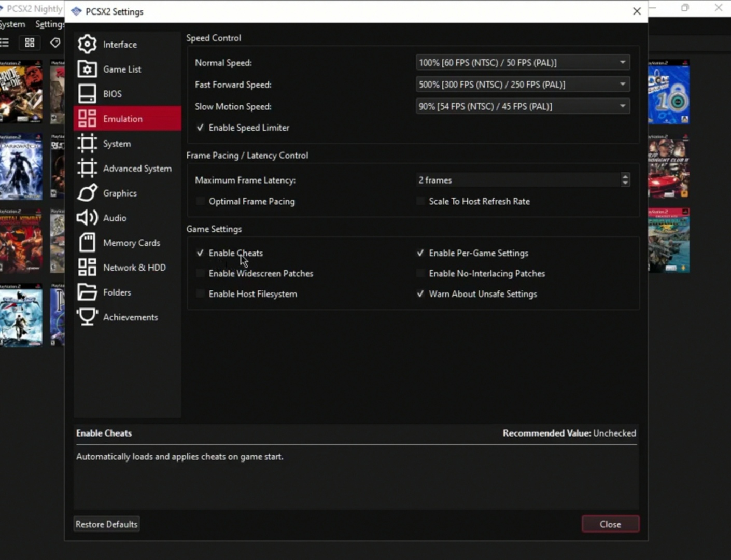Switch to the Game List page
Viewport: 731px width, 560px height.
coord(128,69)
